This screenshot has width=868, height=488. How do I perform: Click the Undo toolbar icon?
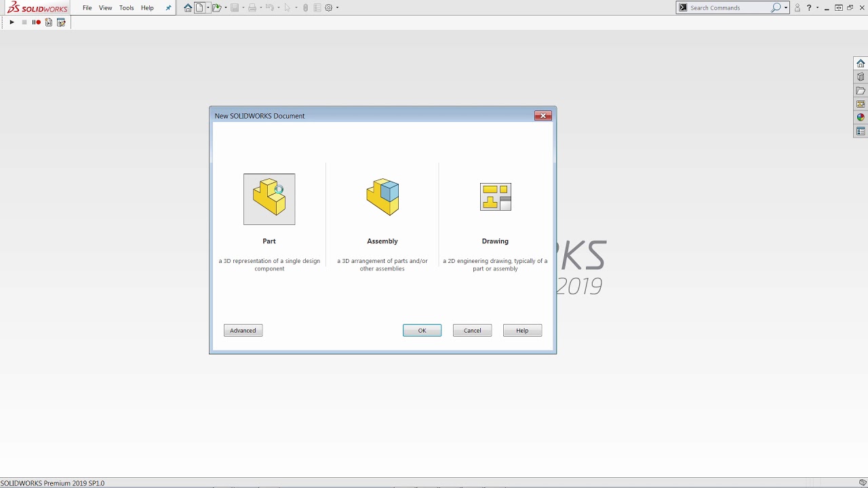pyautogui.click(x=270, y=7)
